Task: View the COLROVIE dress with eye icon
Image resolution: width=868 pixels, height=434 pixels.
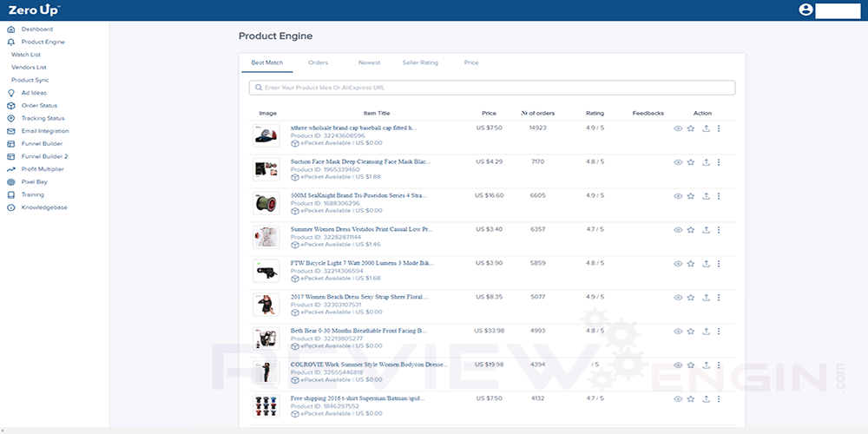Action: point(678,365)
